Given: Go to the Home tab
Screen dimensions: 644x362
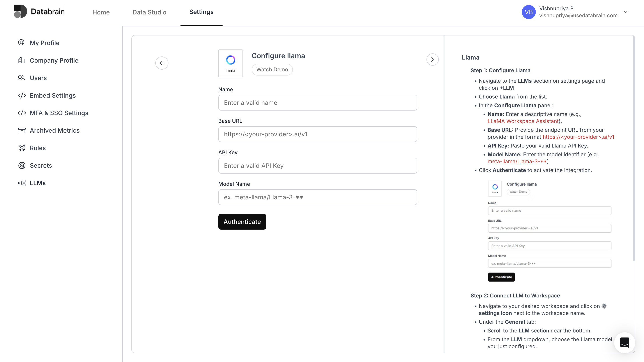Looking at the screenshot, I should pyautogui.click(x=101, y=12).
